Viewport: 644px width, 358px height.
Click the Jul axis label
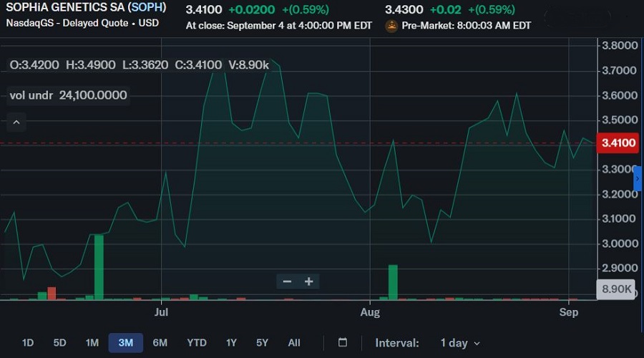click(x=162, y=312)
